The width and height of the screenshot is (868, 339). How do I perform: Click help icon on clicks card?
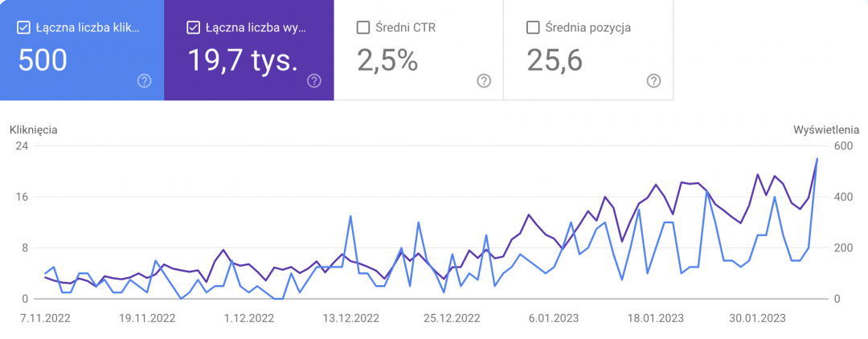(145, 80)
